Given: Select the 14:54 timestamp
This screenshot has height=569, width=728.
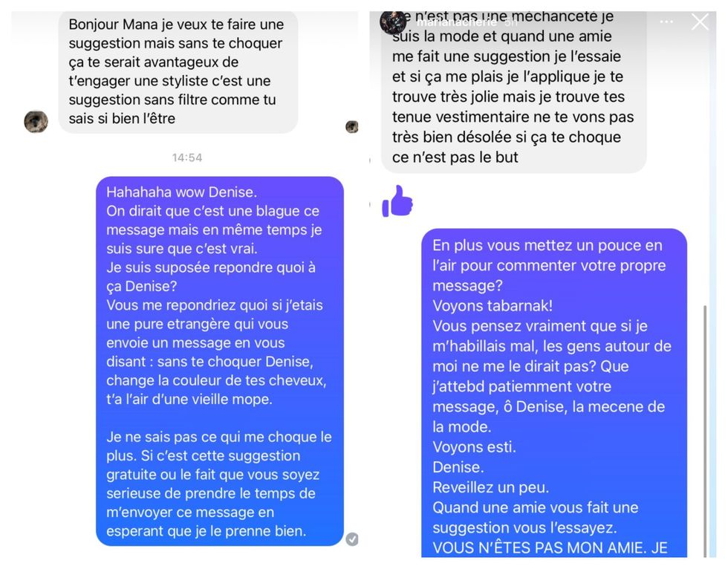Looking at the screenshot, I should 187,157.
